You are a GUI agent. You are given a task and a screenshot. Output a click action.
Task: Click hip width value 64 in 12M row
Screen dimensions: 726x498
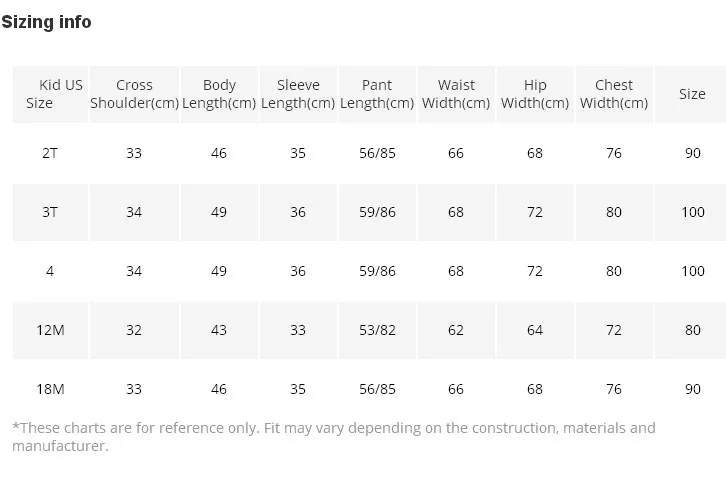[535, 330]
